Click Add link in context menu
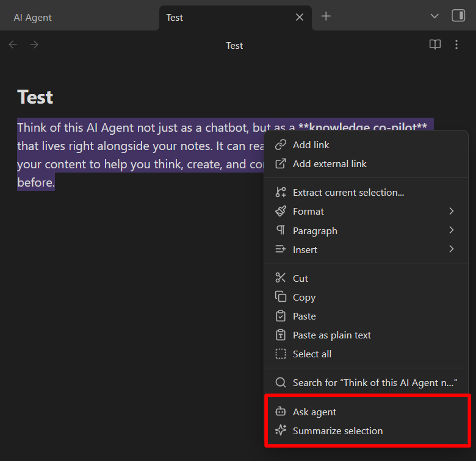 [x=311, y=145]
